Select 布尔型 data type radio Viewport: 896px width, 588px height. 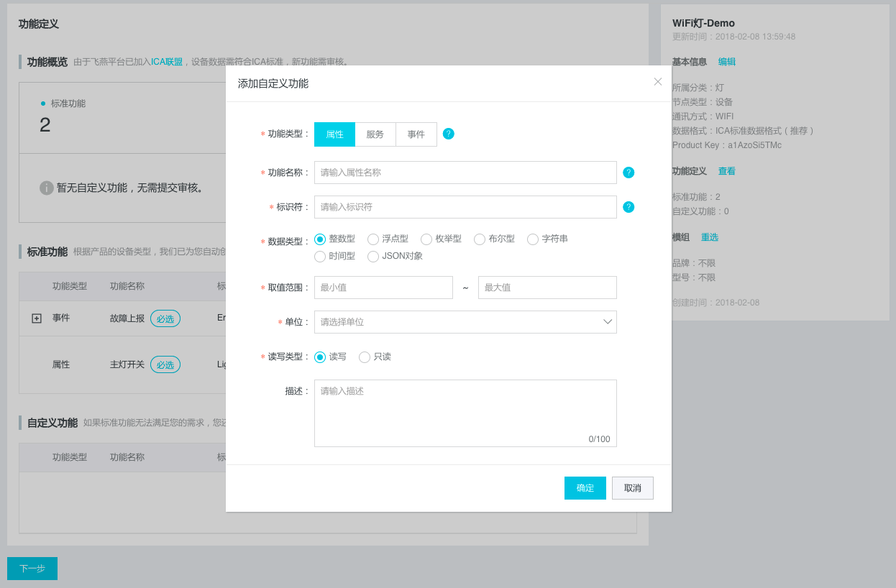point(480,239)
